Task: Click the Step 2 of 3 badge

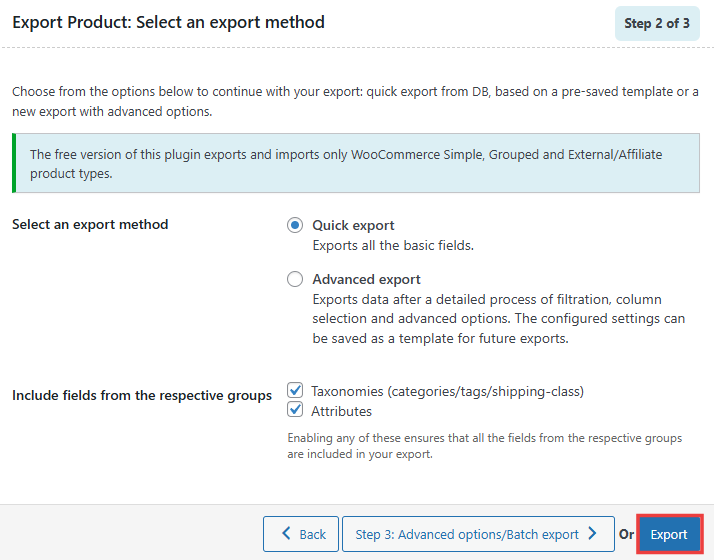Action: pyautogui.click(x=657, y=23)
